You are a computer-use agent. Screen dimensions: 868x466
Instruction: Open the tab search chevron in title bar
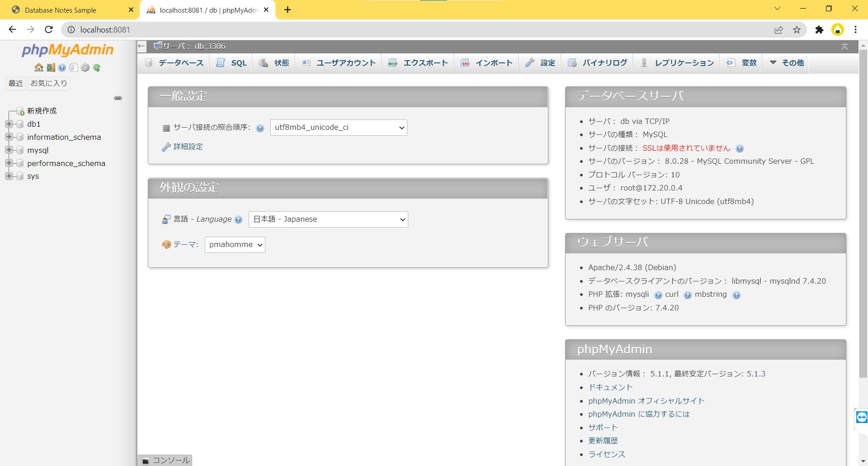click(x=778, y=9)
